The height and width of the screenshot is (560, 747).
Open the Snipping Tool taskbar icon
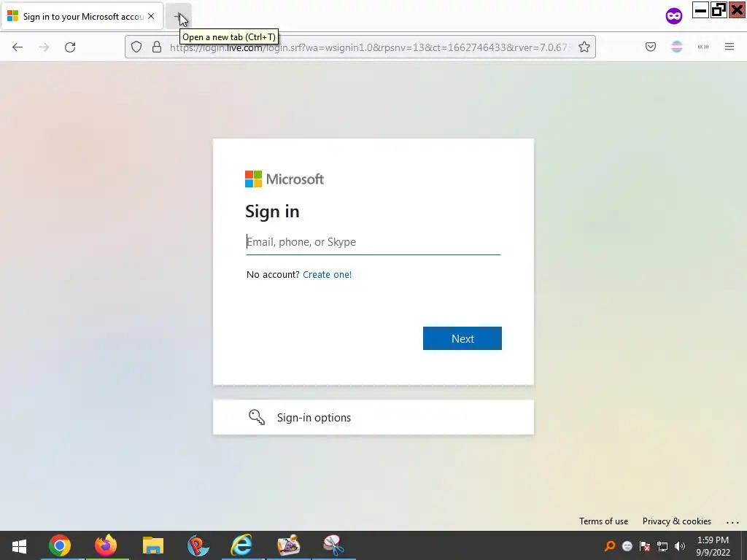[x=333, y=545]
